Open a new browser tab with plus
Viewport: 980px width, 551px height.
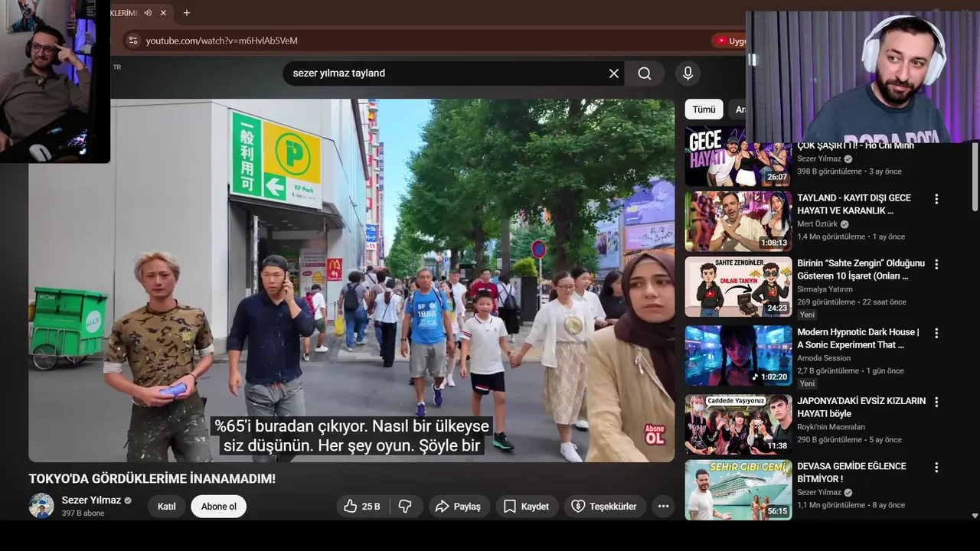point(186,13)
